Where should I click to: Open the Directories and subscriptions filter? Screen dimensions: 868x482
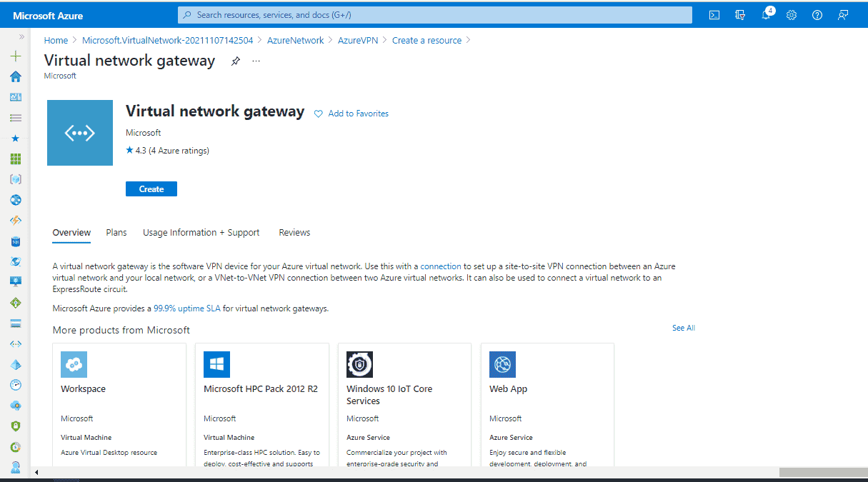tap(740, 15)
